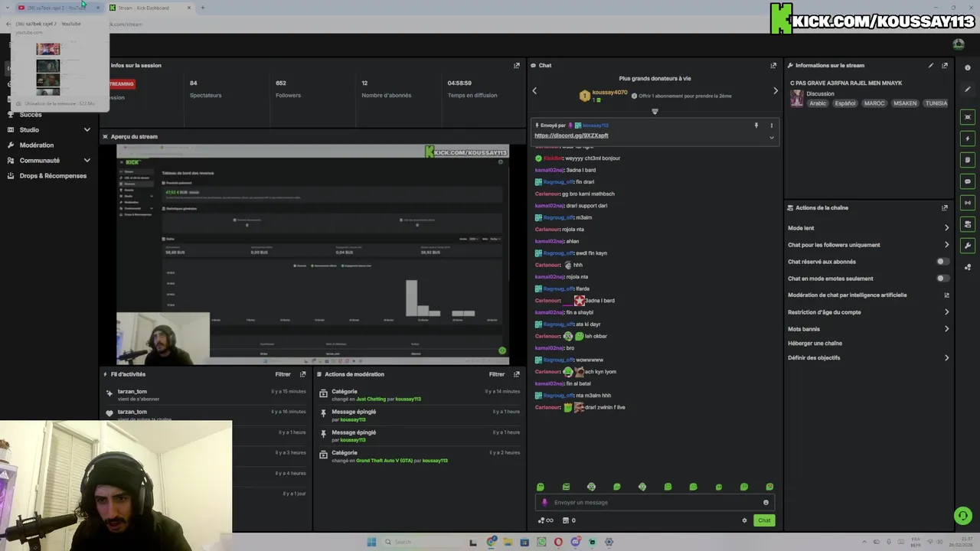Viewport: 980px width, 551px height.
Task: Open profile avatar in top-right corner
Action: point(959,44)
